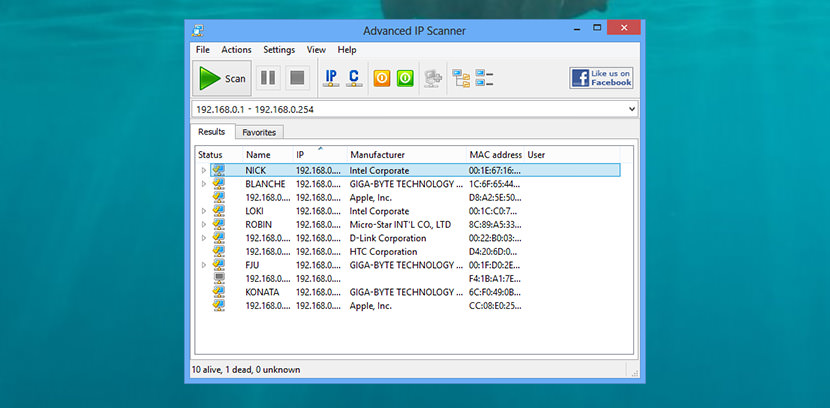The height and width of the screenshot is (408, 830).
Task: Click the D-Link Corporation manufacturer cell
Action: pyautogui.click(x=387, y=238)
